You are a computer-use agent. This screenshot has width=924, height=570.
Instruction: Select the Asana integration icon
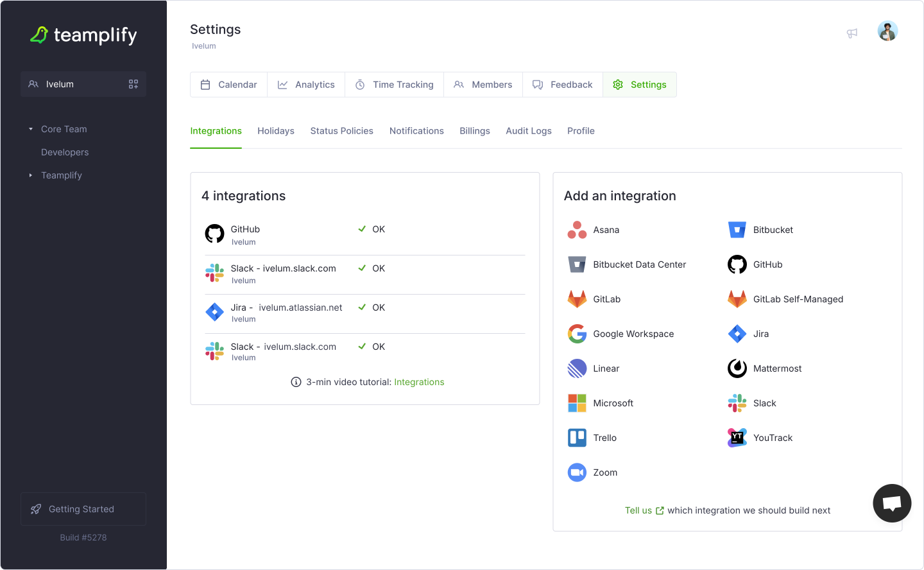tap(577, 230)
